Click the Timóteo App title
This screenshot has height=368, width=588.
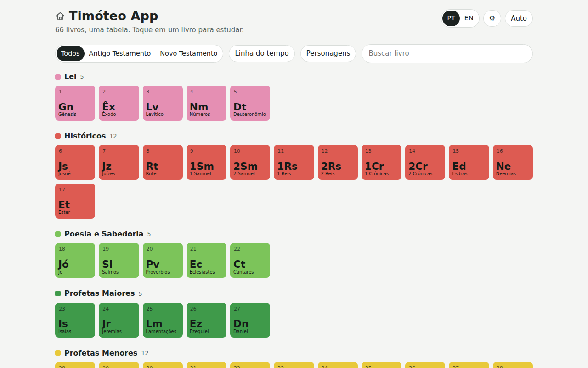click(113, 16)
